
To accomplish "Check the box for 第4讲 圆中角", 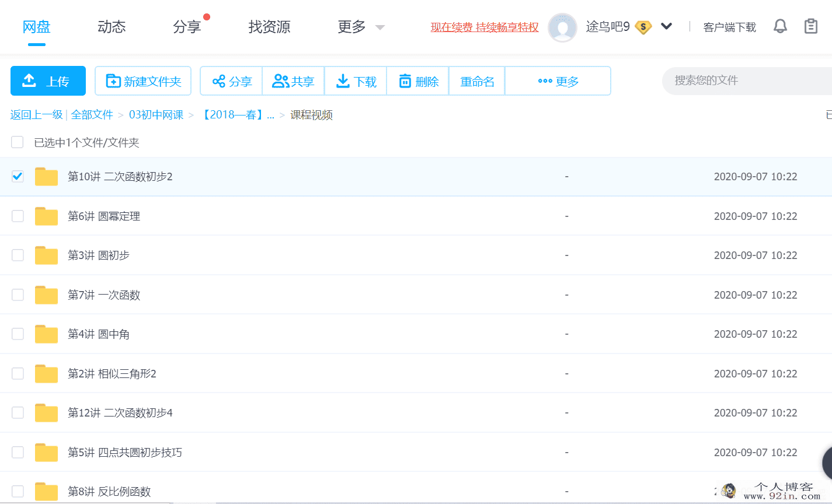I will click(x=18, y=334).
